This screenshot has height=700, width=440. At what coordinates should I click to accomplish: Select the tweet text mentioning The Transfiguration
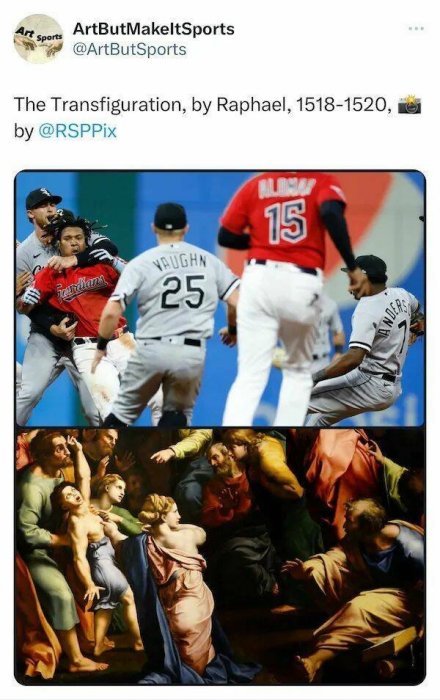point(217,118)
